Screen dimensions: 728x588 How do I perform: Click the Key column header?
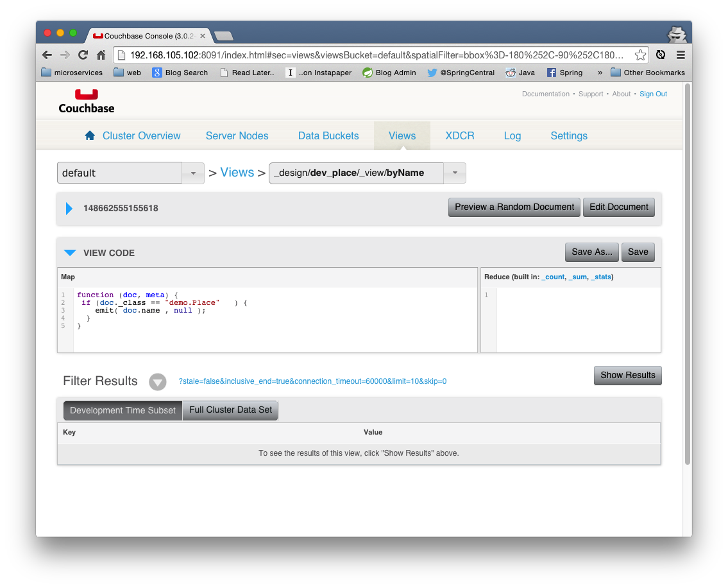69,432
